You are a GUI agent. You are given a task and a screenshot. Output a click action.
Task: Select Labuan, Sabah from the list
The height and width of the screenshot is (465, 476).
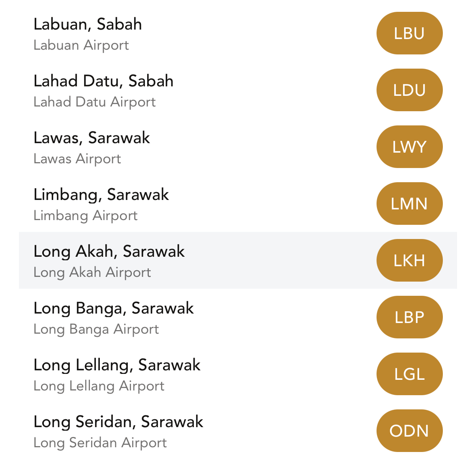[88, 24]
